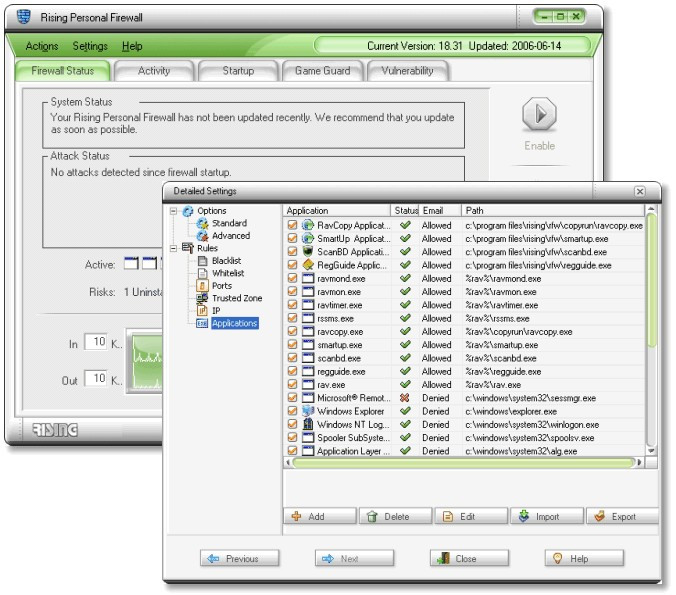Switch to the Activity tab
Image resolution: width=676 pixels, height=595 pixels.
click(154, 71)
